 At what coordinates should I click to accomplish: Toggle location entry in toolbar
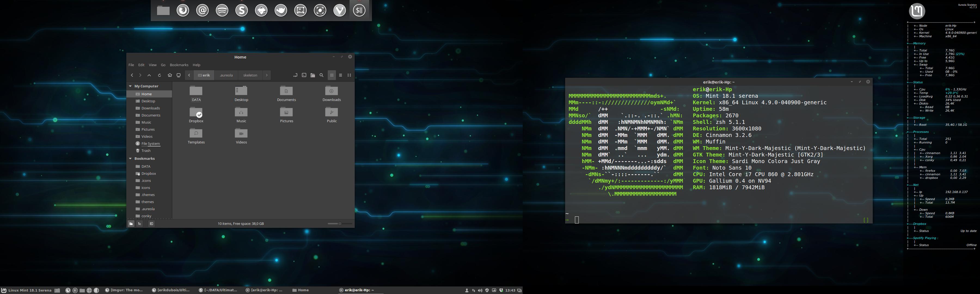295,75
